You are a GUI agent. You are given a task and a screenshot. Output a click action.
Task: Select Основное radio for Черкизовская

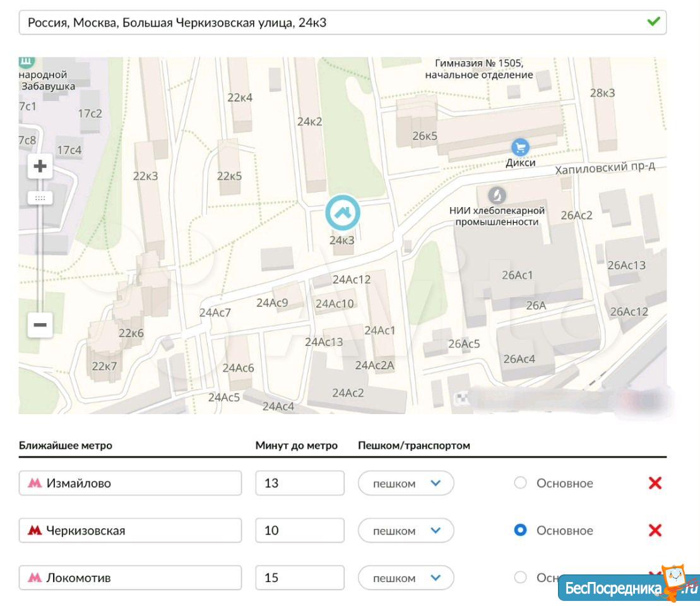pyautogui.click(x=520, y=531)
